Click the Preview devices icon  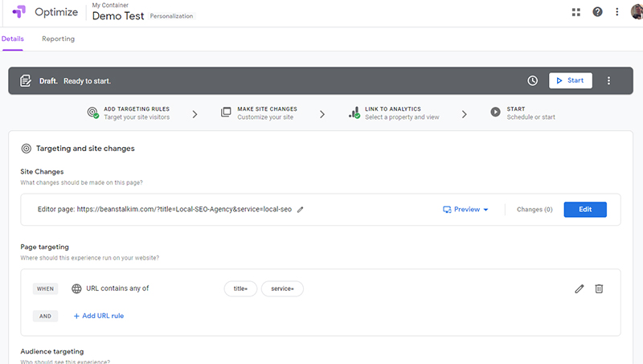click(x=447, y=210)
